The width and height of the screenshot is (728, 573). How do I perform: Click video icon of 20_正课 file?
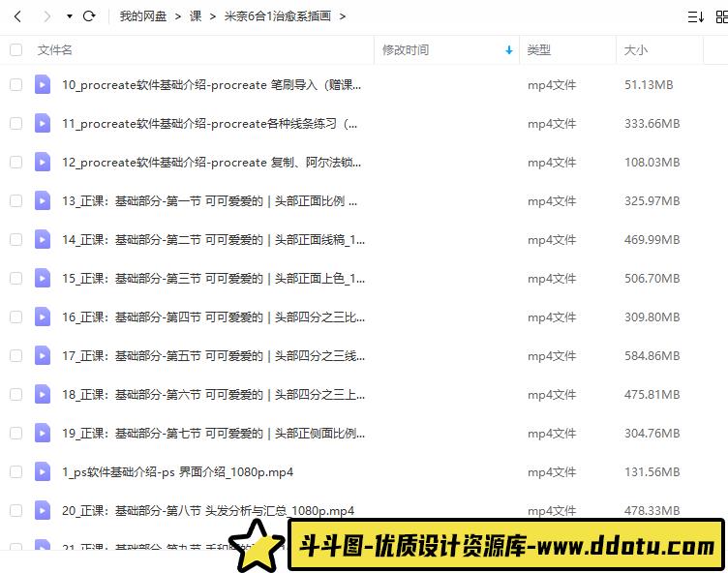[43, 510]
